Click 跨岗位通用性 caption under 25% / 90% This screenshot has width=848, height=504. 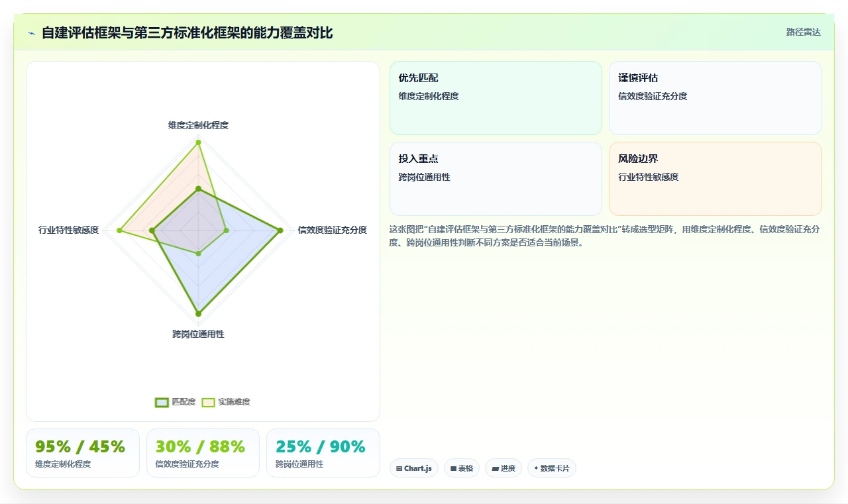pyautogui.click(x=299, y=464)
